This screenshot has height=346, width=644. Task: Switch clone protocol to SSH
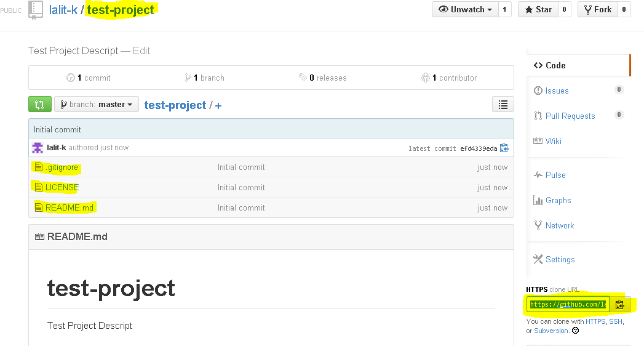click(x=615, y=321)
